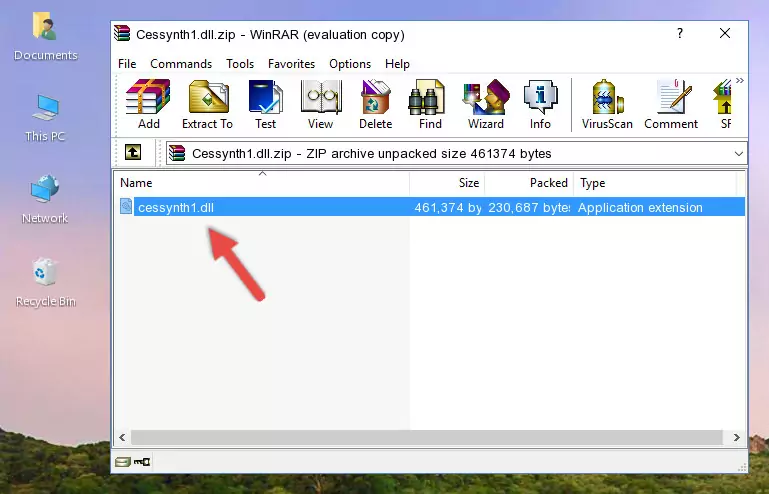Open the Favorites menu

(x=291, y=64)
